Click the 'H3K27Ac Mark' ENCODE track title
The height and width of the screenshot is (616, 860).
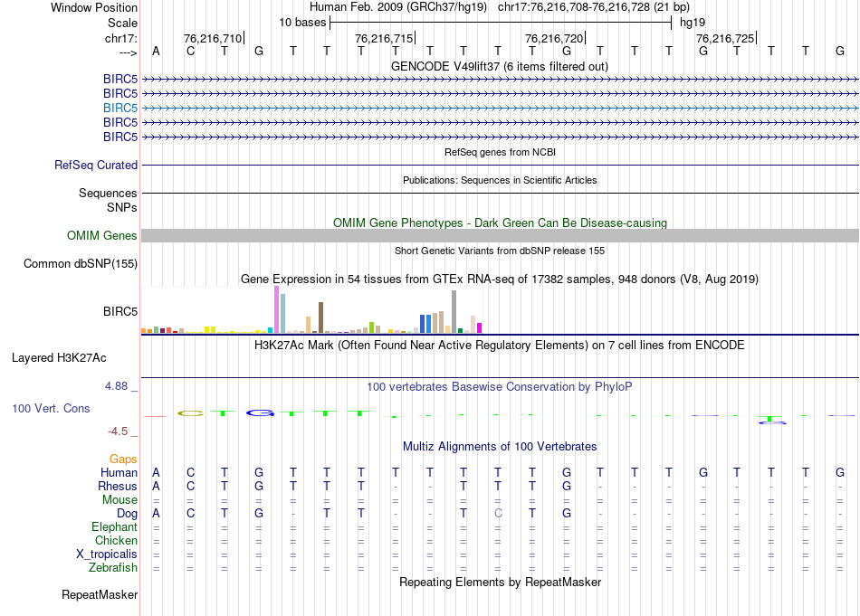(500, 346)
